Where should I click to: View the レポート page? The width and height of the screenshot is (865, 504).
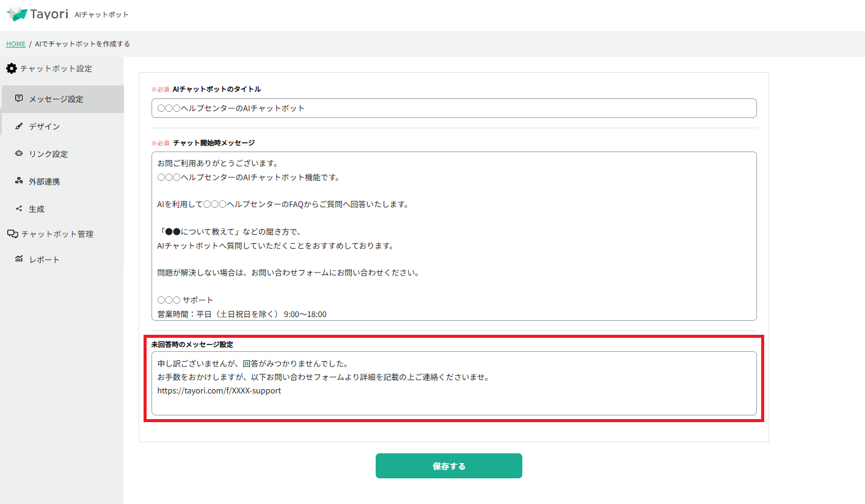45,260
